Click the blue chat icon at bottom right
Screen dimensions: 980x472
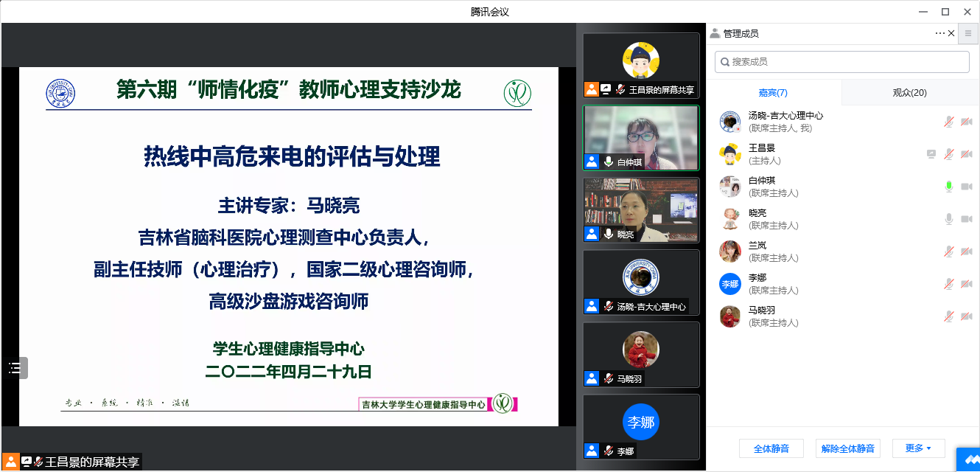pyautogui.click(x=968, y=459)
